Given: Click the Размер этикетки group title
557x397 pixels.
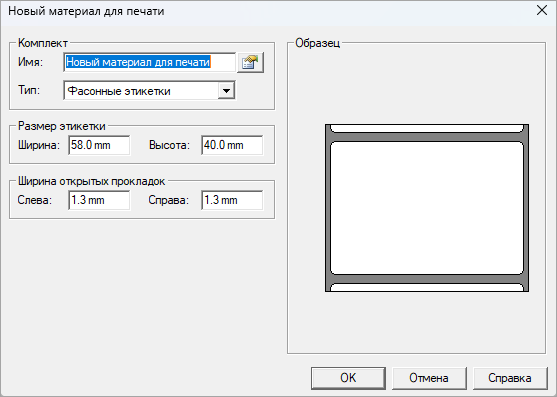Looking at the screenshot, I should coord(62,126).
